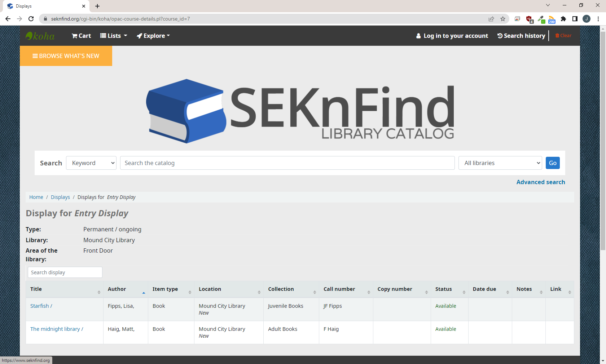Go to Displays breadcrumb
This screenshot has height=364, width=606.
(x=60, y=197)
